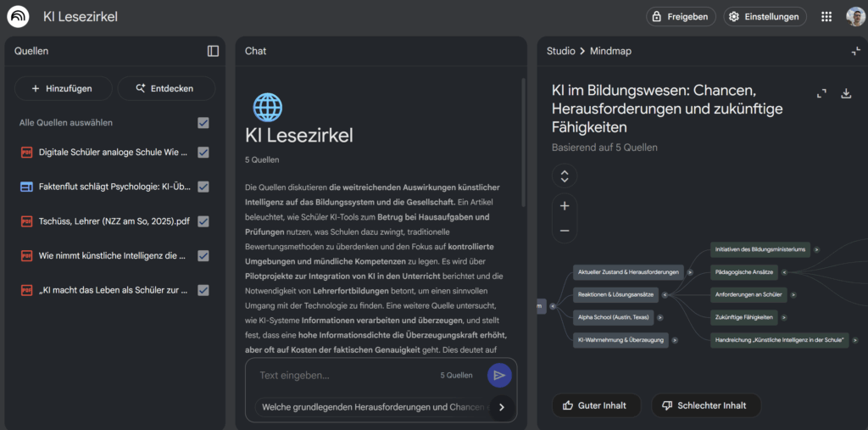Send the chat message
The height and width of the screenshot is (430, 868).
click(499, 375)
